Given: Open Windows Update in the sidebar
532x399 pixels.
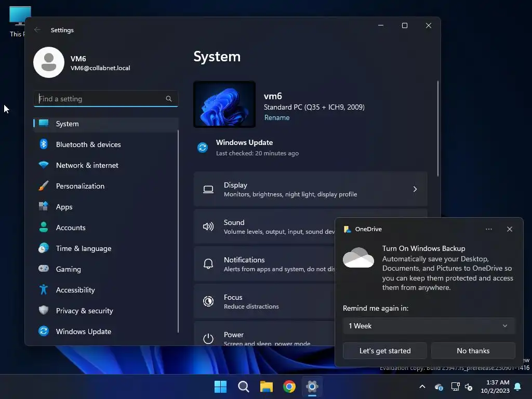Looking at the screenshot, I should 106,331.
